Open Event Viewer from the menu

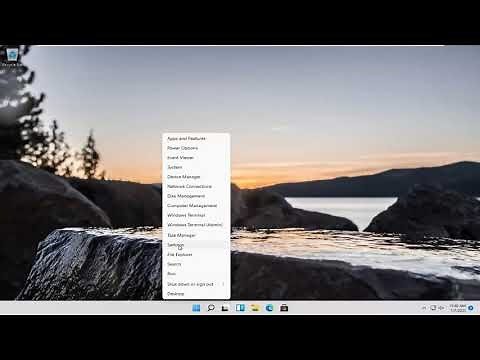(x=196, y=158)
